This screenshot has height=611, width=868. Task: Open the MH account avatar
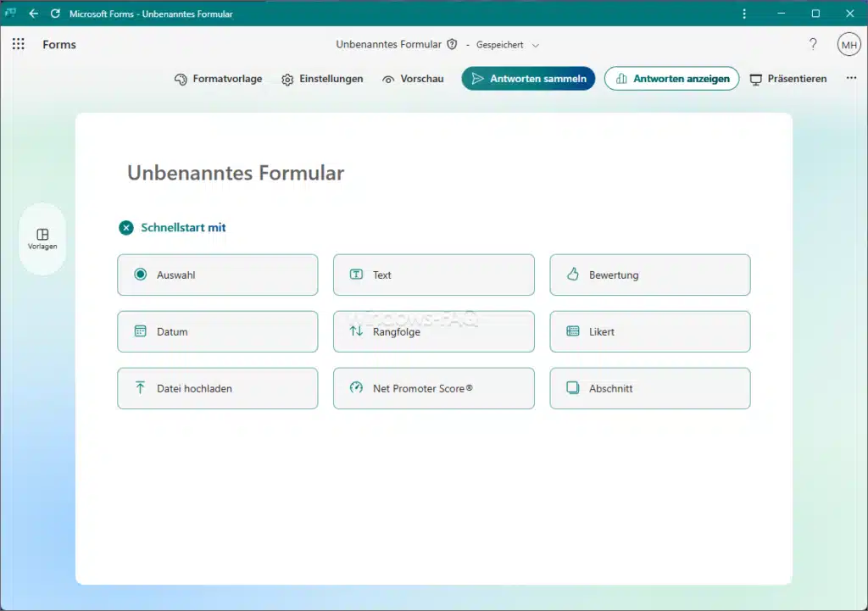click(x=849, y=45)
